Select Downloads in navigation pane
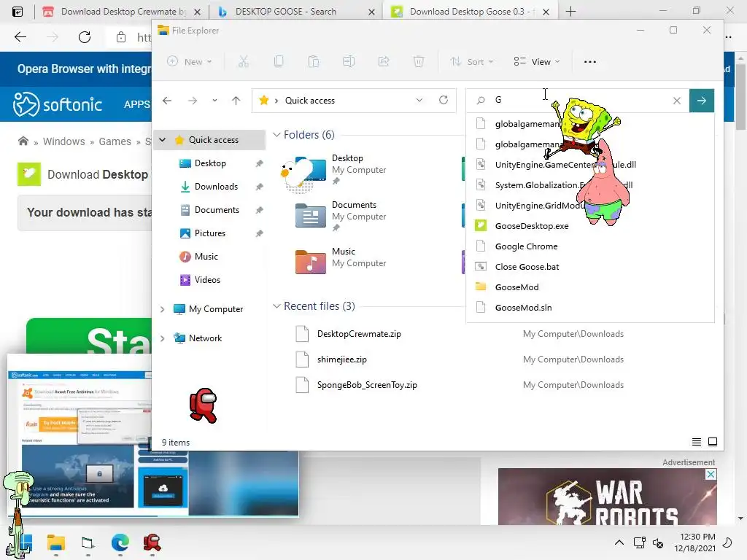 [x=216, y=186]
